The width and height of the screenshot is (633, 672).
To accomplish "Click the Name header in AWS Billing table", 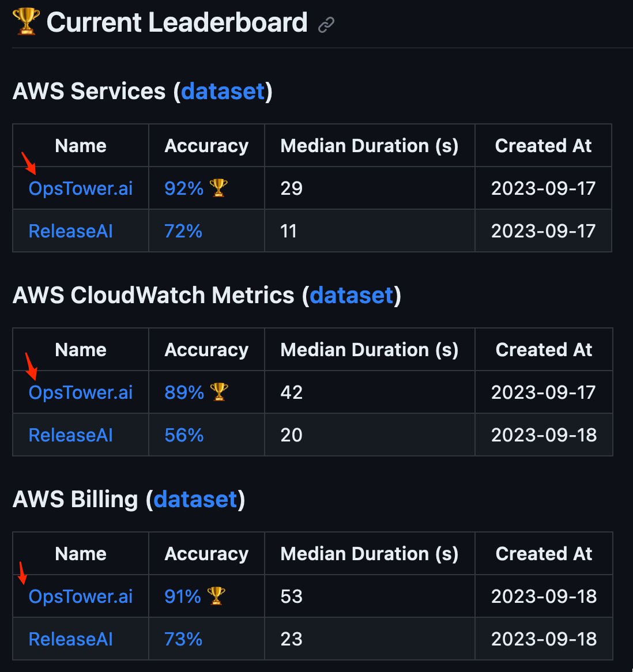I will (x=81, y=554).
